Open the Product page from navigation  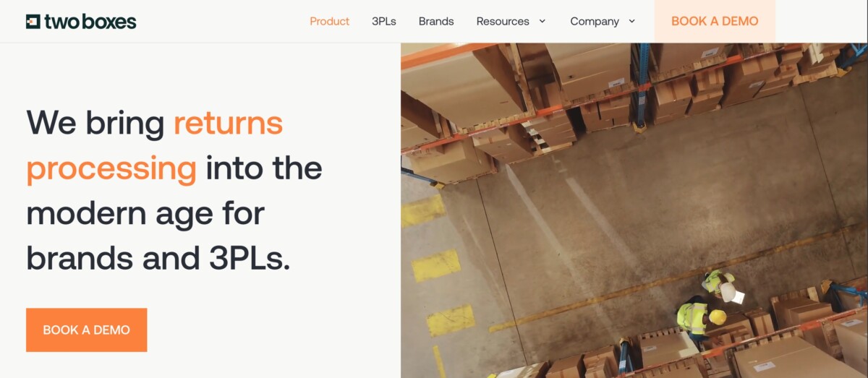pyautogui.click(x=329, y=21)
